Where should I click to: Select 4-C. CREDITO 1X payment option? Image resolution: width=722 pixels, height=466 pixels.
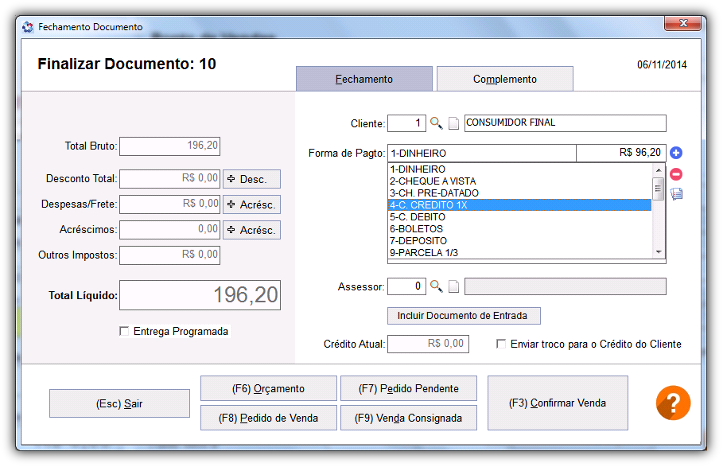[519, 205]
